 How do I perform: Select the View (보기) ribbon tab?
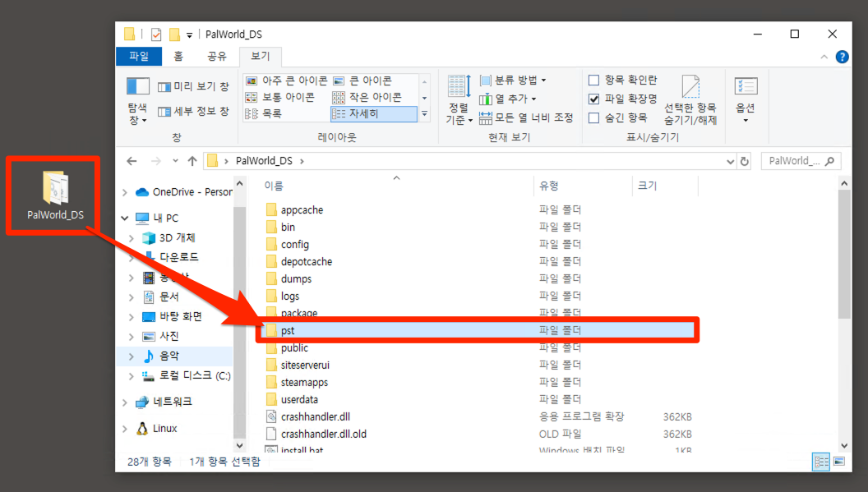pyautogui.click(x=261, y=56)
